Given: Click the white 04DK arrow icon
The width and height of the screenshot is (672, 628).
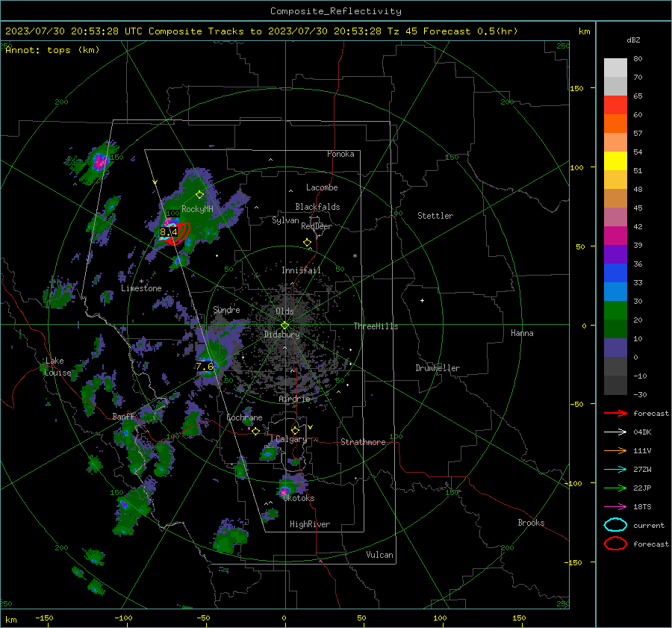Looking at the screenshot, I should click(x=615, y=432).
